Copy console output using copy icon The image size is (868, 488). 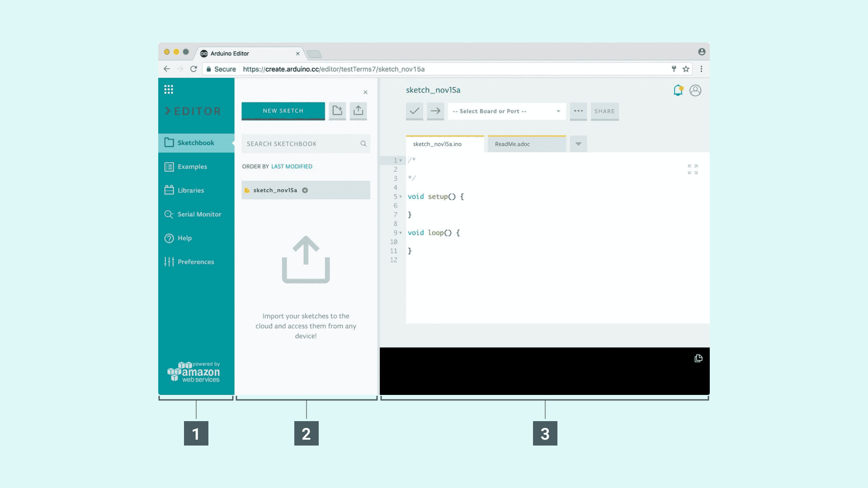click(x=698, y=358)
